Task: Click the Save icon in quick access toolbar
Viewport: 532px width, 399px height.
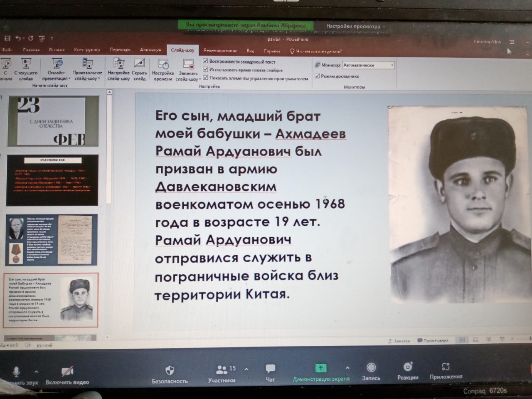Action: (7, 38)
